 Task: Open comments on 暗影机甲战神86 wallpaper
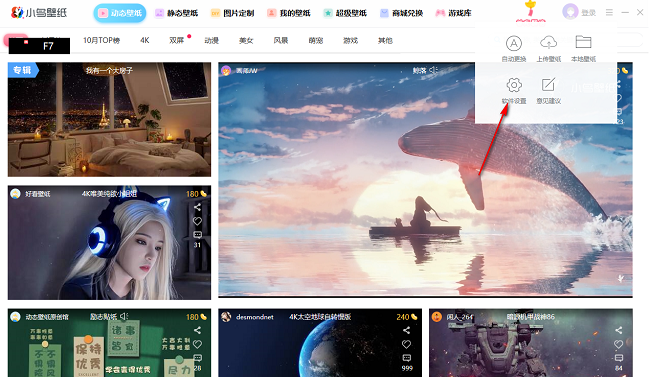618,358
